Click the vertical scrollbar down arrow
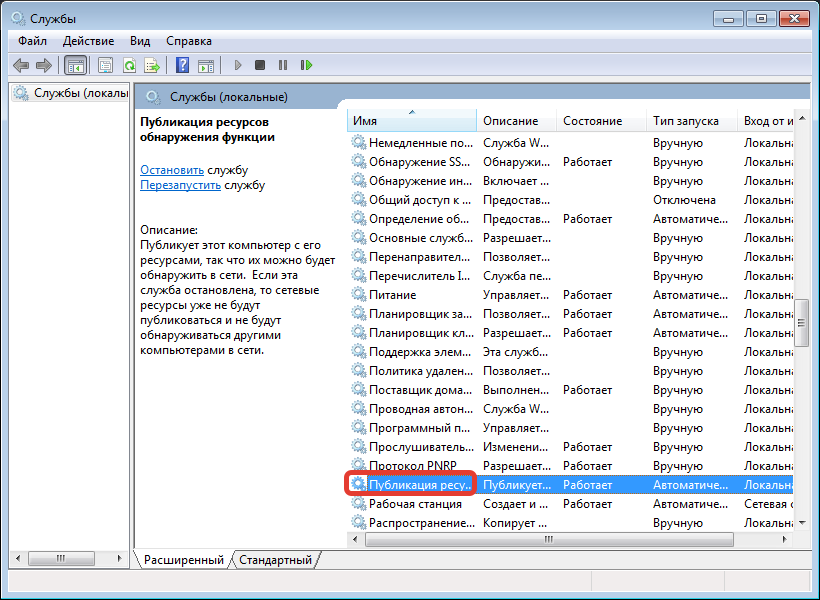The height and width of the screenshot is (600, 820). 801,522
